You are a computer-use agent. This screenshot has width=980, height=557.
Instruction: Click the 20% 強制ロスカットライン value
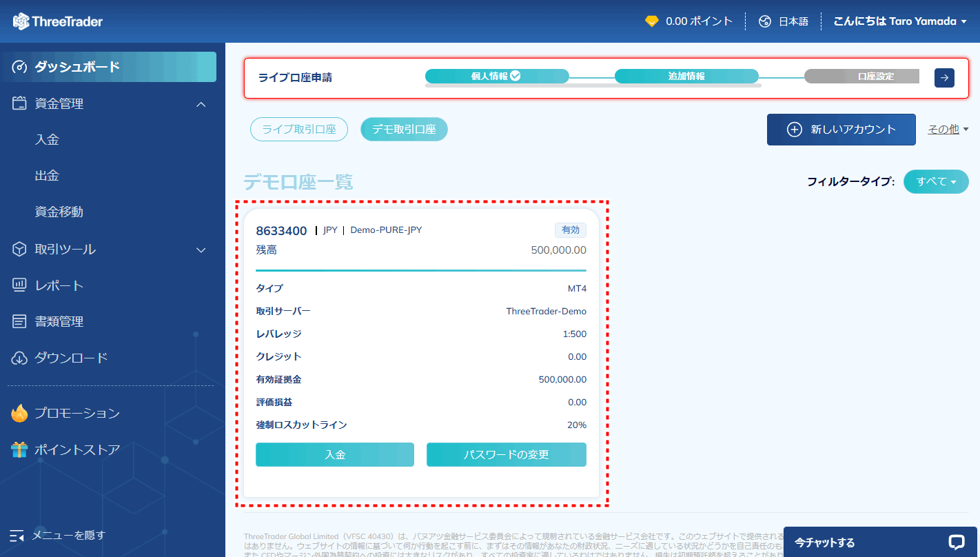click(x=577, y=425)
